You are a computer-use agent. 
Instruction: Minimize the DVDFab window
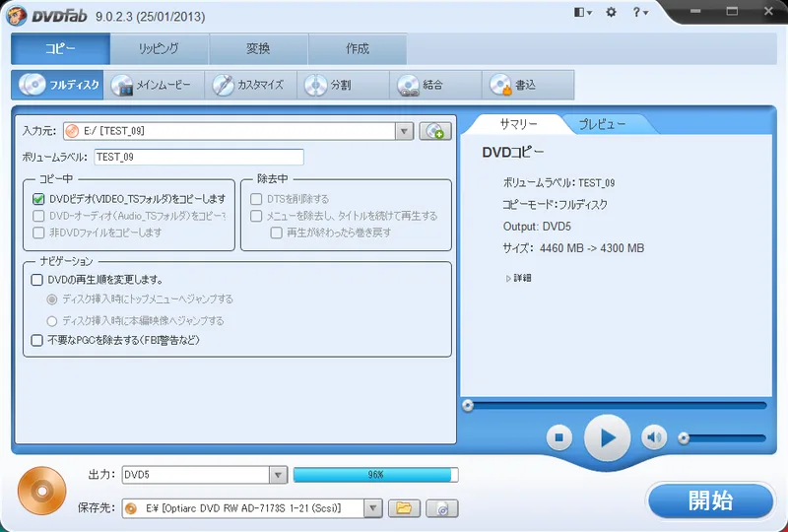pyautogui.click(x=695, y=11)
